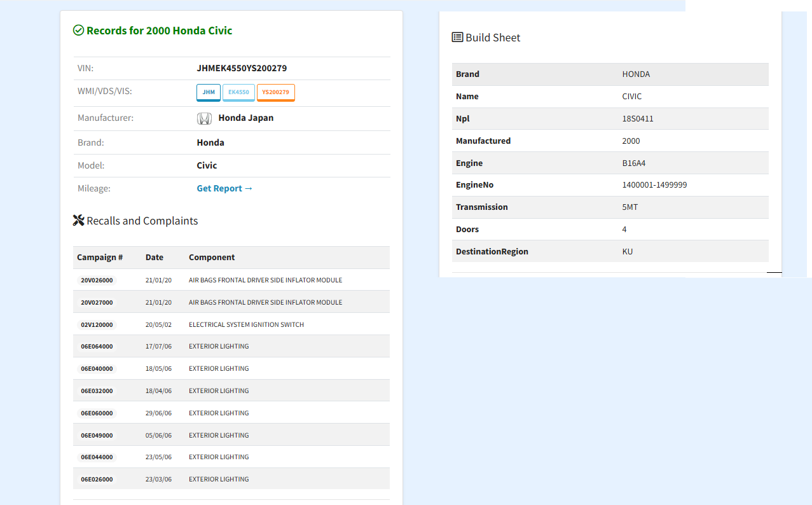Image resolution: width=812 pixels, height=505 pixels.
Task: Click campaign number 20V027000
Action: 97,303
